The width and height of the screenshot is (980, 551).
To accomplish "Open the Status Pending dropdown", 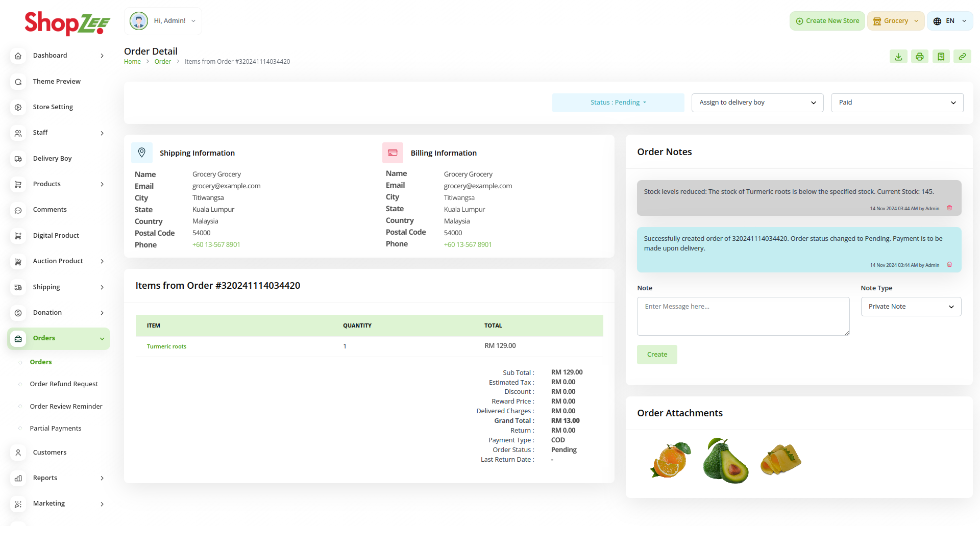I will point(618,103).
